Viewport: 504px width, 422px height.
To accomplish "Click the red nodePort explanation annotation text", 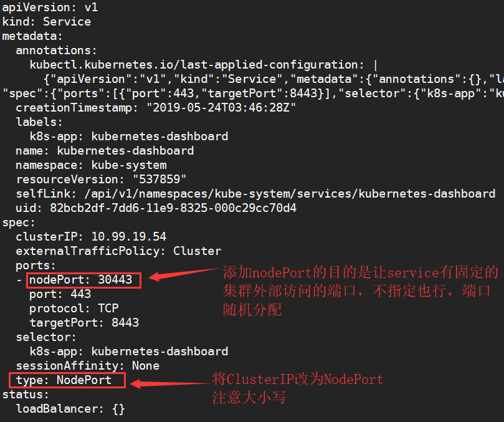I will tap(360, 290).
